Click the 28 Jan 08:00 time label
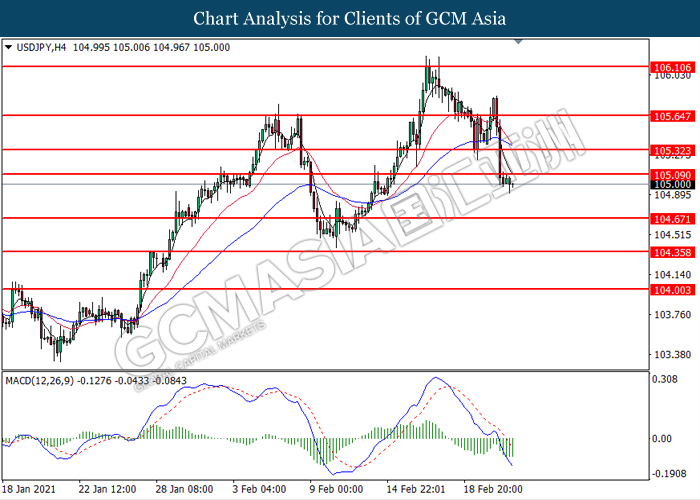This screenshot has height=500, width=700. (x=184, y=489)
